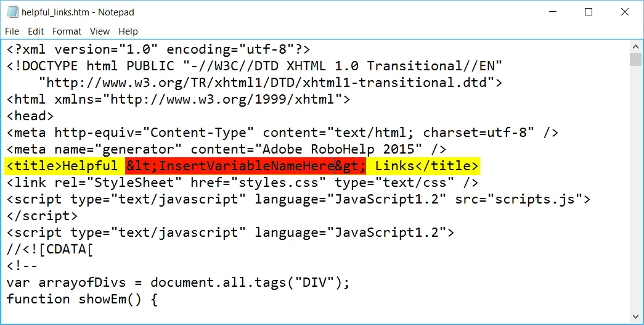Open the Format menu

click(x=67, y=31)
